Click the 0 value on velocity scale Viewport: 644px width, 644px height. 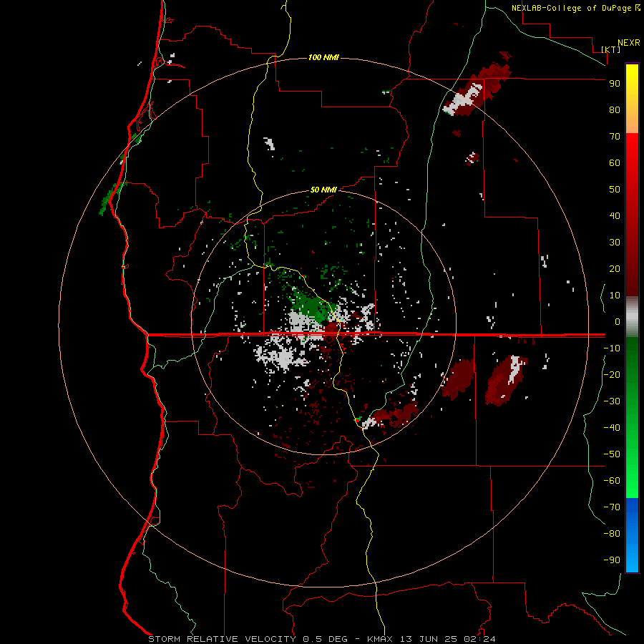618,321
